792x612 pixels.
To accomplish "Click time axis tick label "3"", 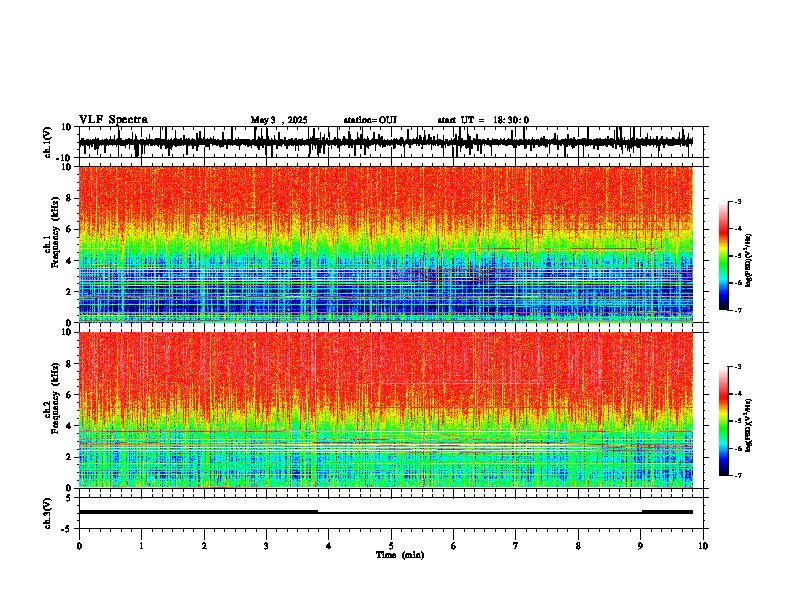I will pyautogui.click(x=266, y=546).
